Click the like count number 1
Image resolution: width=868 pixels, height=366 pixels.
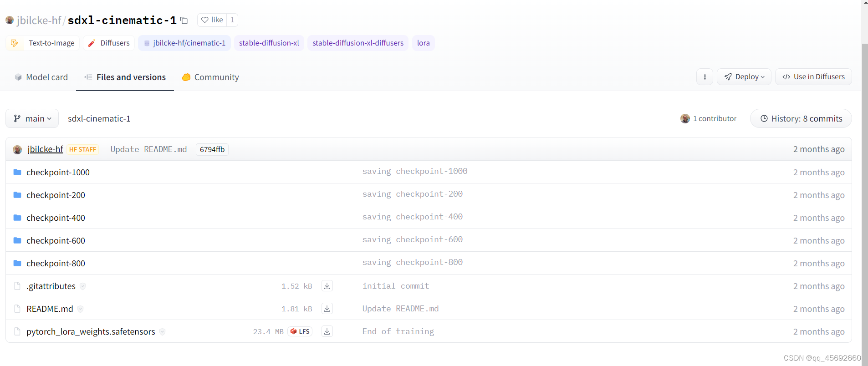click(232, 20)
